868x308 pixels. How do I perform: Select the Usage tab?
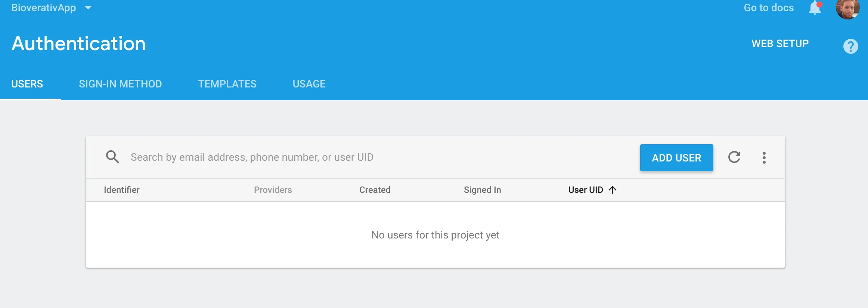pyautogui.click(x=309, y=84)
